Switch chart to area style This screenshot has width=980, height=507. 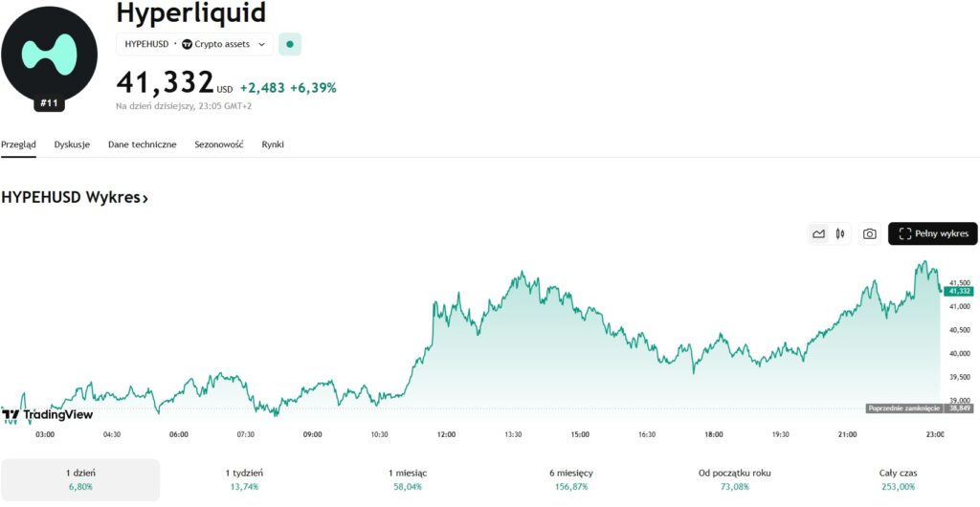pos(818,233)
